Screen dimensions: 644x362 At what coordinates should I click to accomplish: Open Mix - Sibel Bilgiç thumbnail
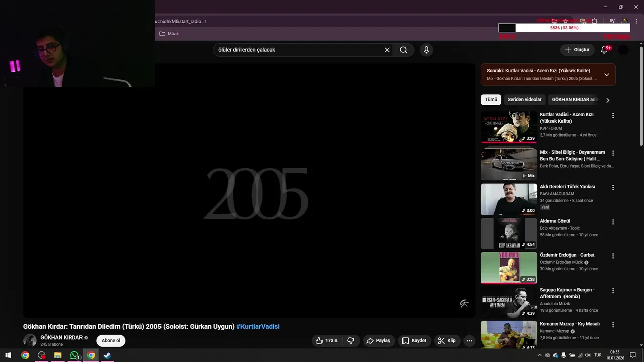pos(509,164)
